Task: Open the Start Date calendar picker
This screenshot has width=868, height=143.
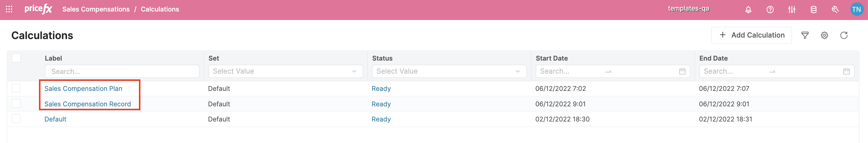Action: tap(682, 71)
